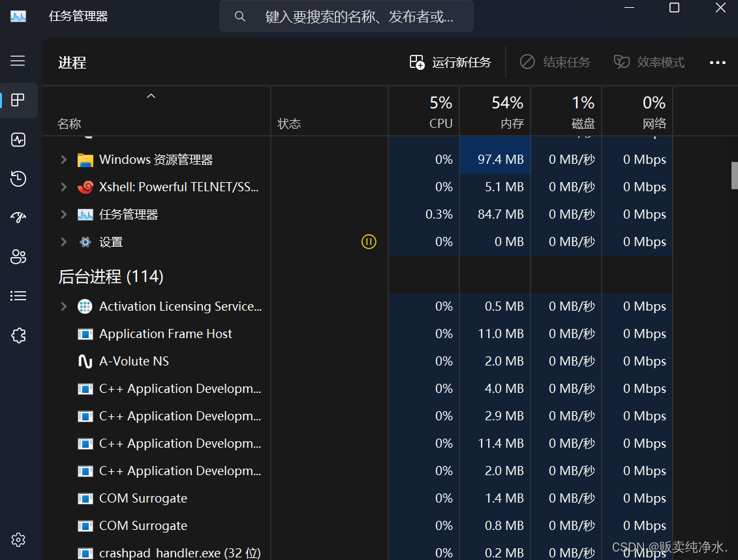This screenshot has width=738, height=560.
Task: Sort by 磁盘 column header
Action: [566, 111]
